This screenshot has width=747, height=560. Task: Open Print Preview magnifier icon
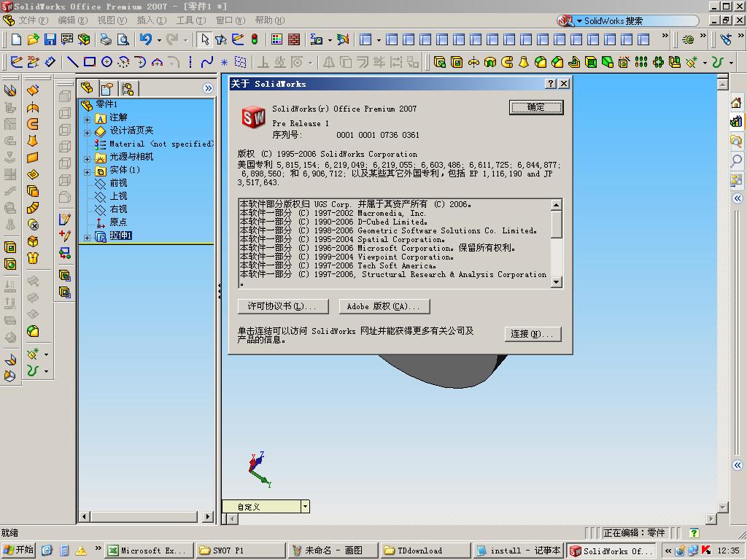click(x=123, y=39)
